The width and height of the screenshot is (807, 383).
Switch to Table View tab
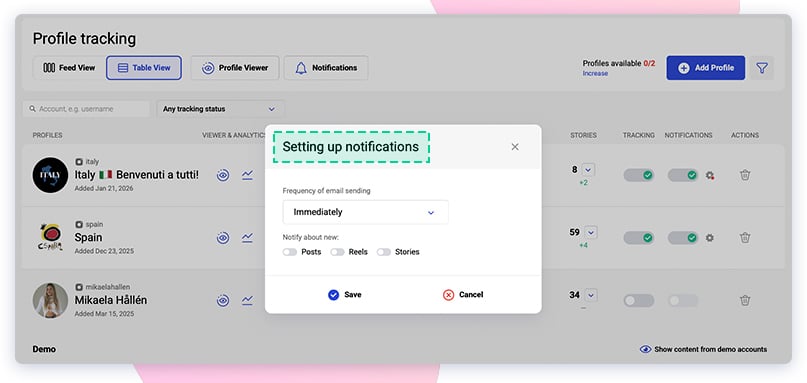click(x=144, y=68)
